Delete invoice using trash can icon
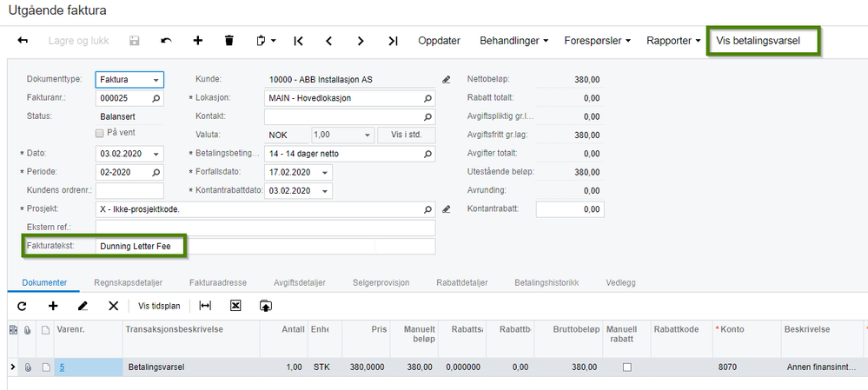Image resolution: width=868 pixels, height=390 pixels. pos(229,41)
